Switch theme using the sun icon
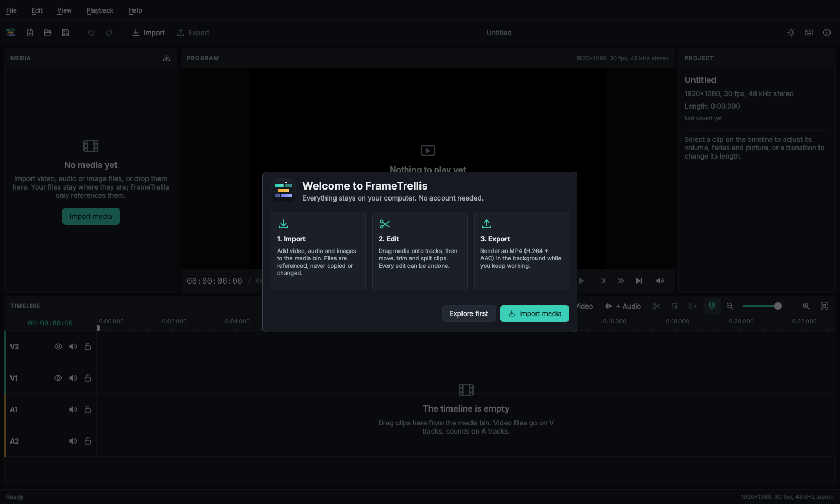The image size is (840, 504). point(791,33)
